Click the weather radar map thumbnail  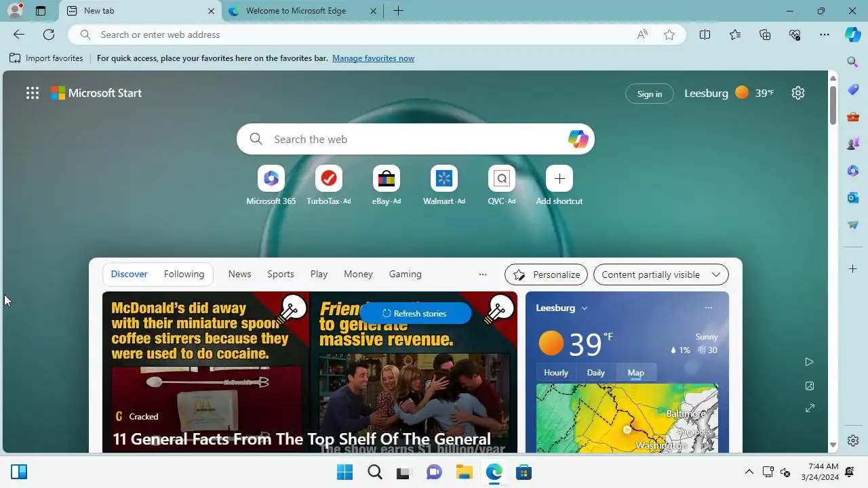click(627, 418)
